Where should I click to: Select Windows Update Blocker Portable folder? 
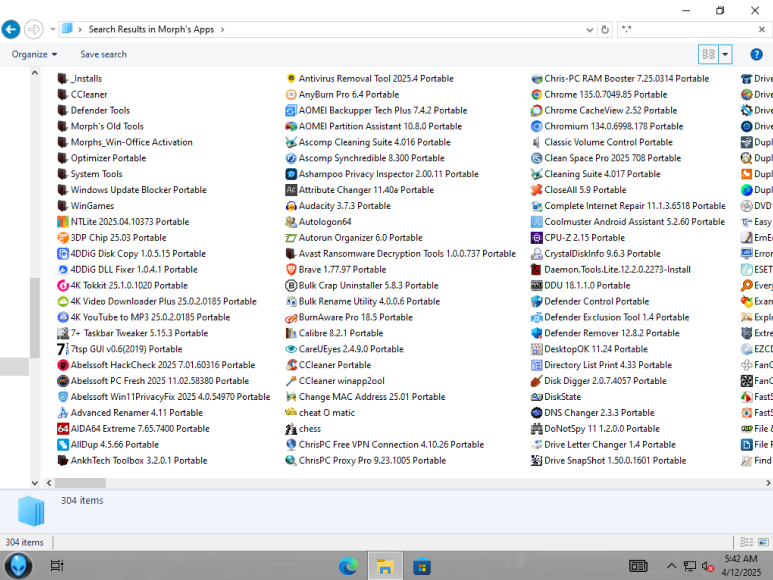pos(139,190)
